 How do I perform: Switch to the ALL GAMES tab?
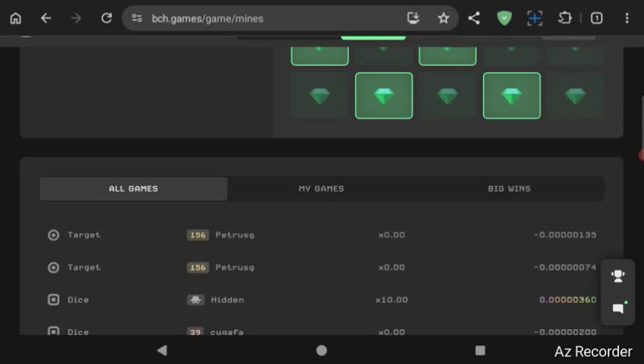(133, 189)
